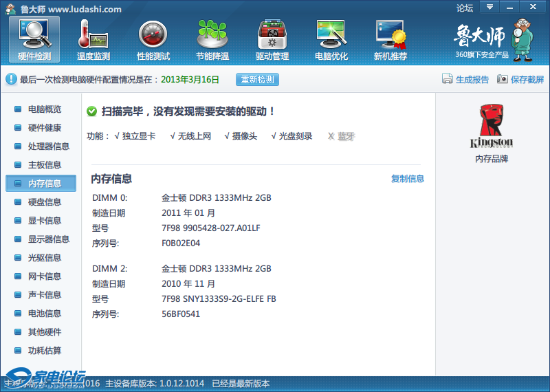Select 功耗估算 in the sidebar
The height and width of the screenshot is (392, 550).
[x=44, y=351]
